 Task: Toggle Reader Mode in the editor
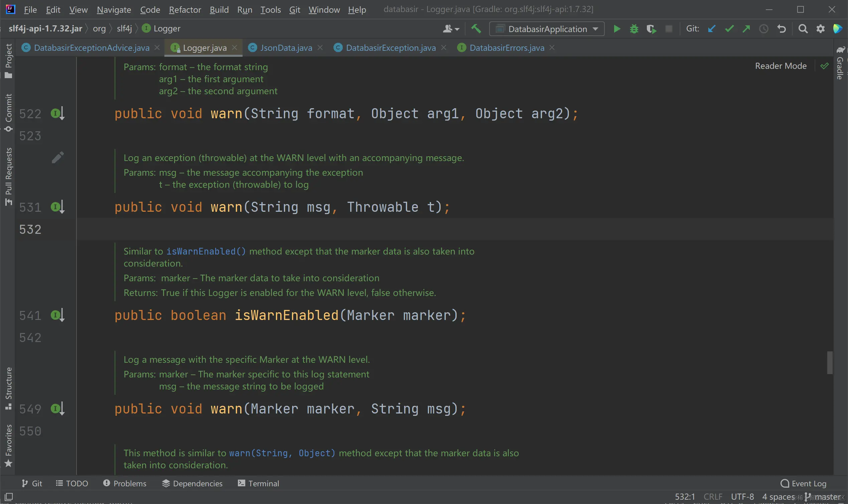pyautogui.click(x=781, y=66)
